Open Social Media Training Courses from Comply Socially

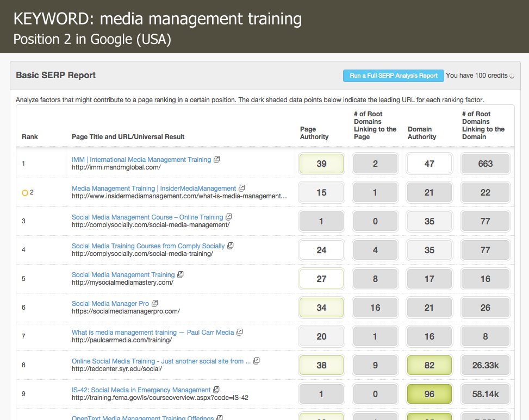click(148, 246)
